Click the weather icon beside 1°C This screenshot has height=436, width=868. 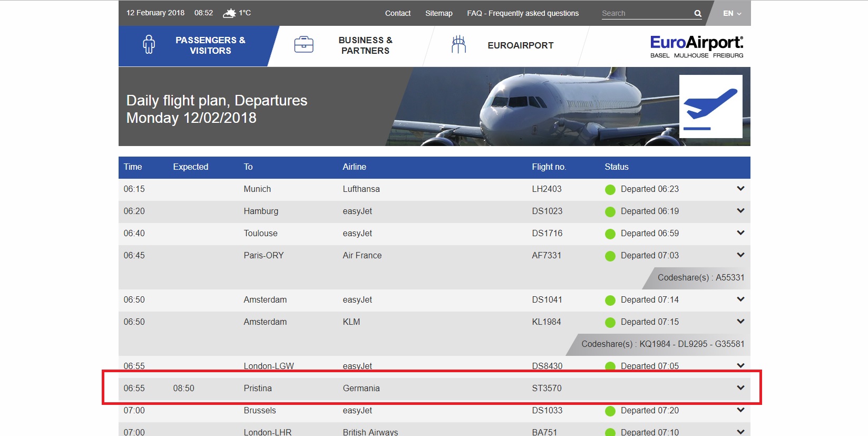click(229, 13)
